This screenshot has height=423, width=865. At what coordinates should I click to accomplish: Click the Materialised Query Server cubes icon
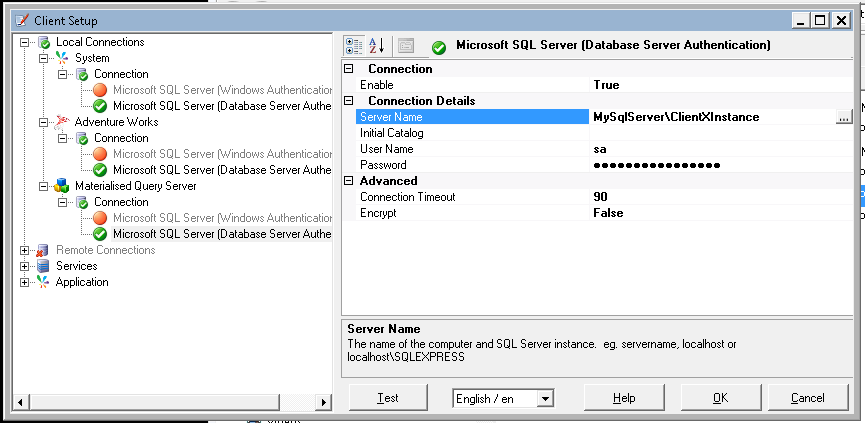[62, 186]
